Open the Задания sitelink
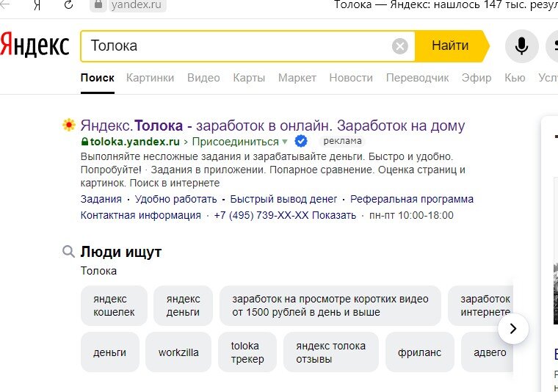The image size is (558, 392). click(x=101, y=199)
